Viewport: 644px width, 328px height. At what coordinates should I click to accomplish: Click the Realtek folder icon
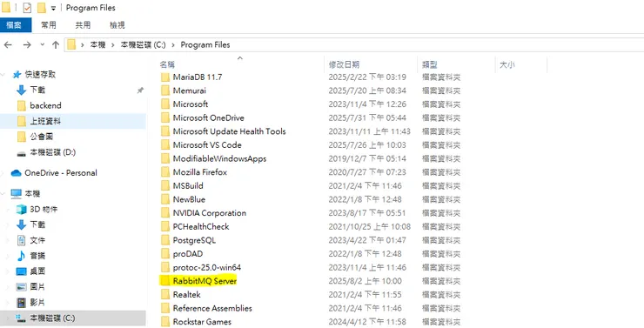(x=165, y=294)
